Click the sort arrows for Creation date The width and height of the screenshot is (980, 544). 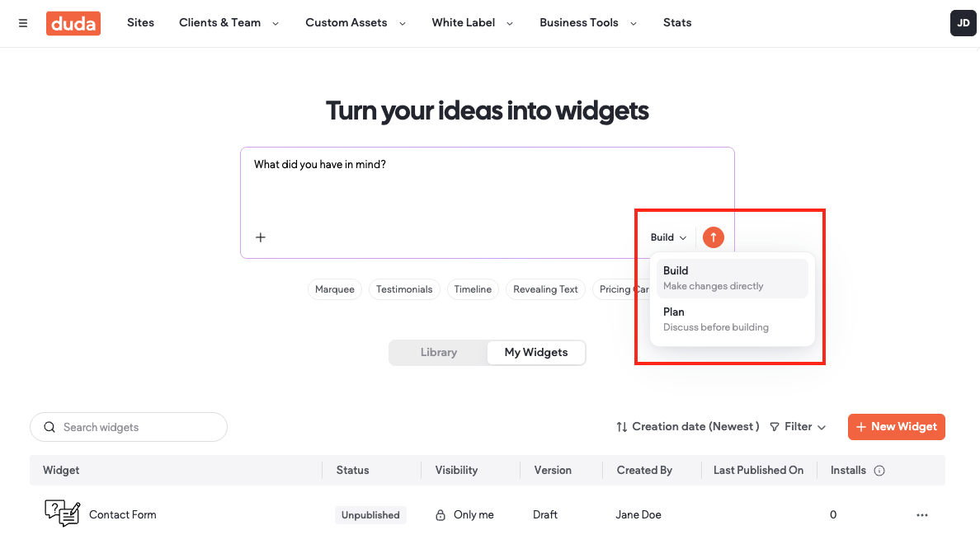622,427
